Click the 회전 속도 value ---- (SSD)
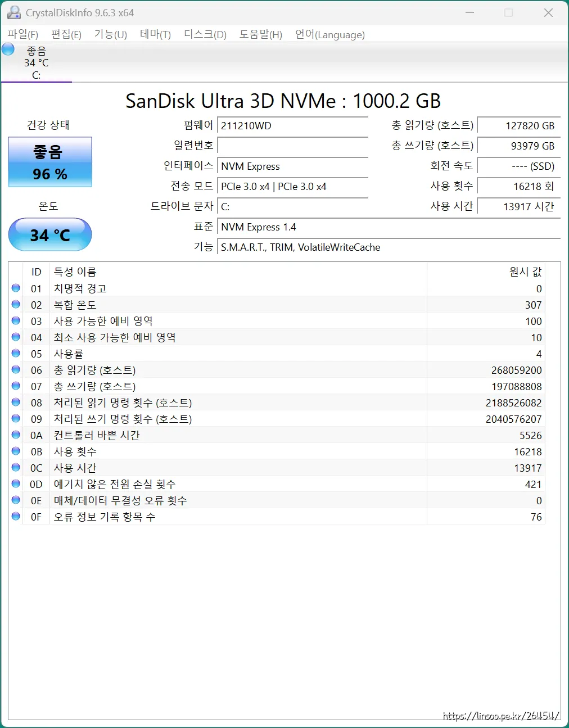This screenshot has width=569, height=728. (x=519, y=166)
